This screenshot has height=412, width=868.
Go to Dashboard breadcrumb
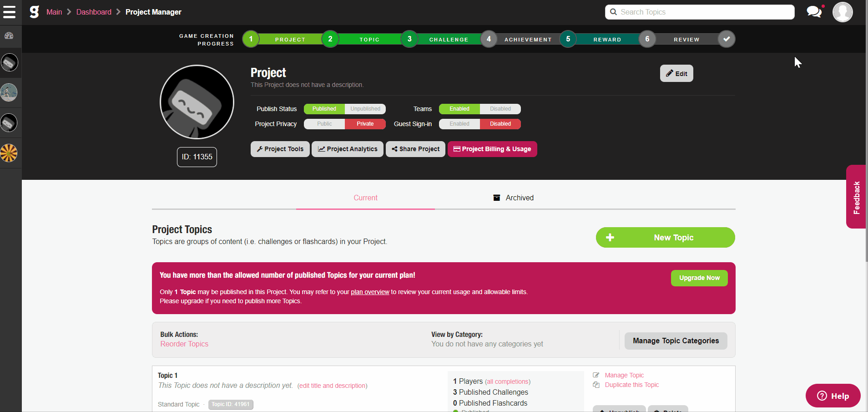pos(94,12)
